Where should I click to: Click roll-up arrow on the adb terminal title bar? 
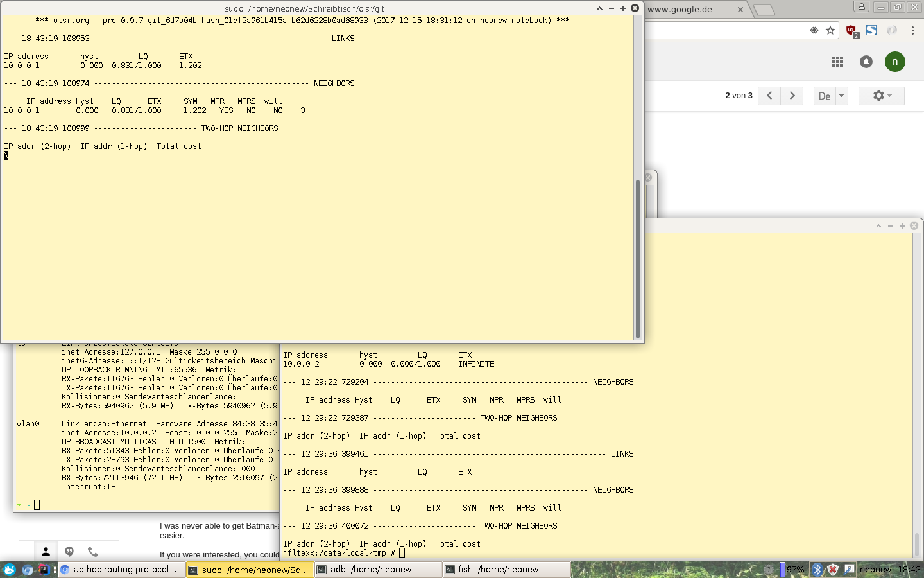878,226
